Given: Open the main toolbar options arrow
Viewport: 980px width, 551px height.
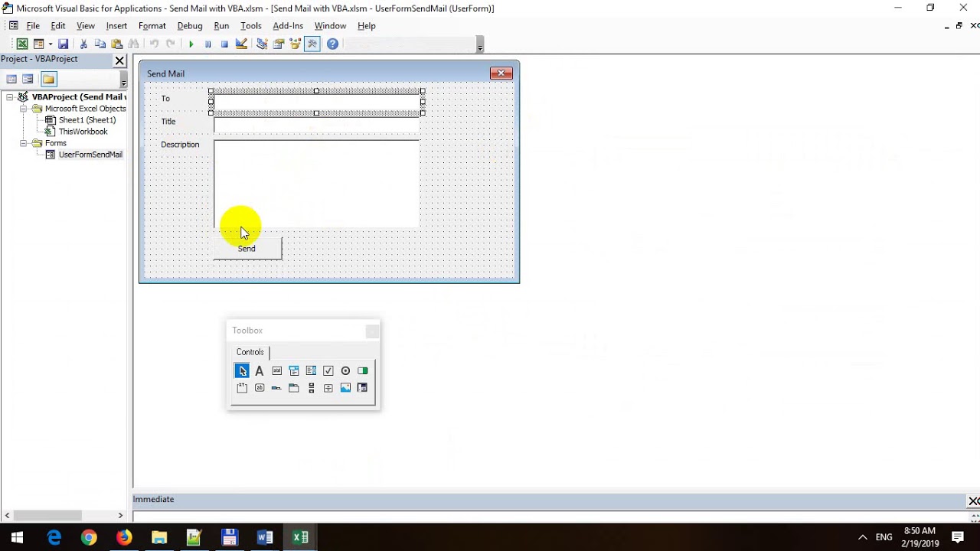Looking at the screenshot, I should pyautogui.click(x=480, y=45).
